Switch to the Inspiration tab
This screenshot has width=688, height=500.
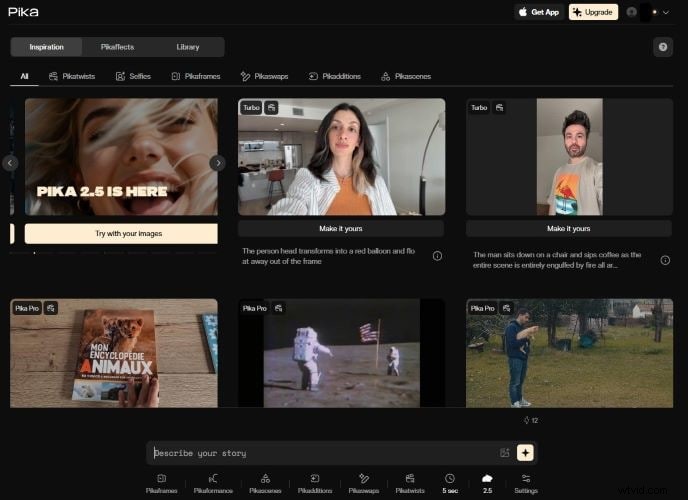[47, 47]
